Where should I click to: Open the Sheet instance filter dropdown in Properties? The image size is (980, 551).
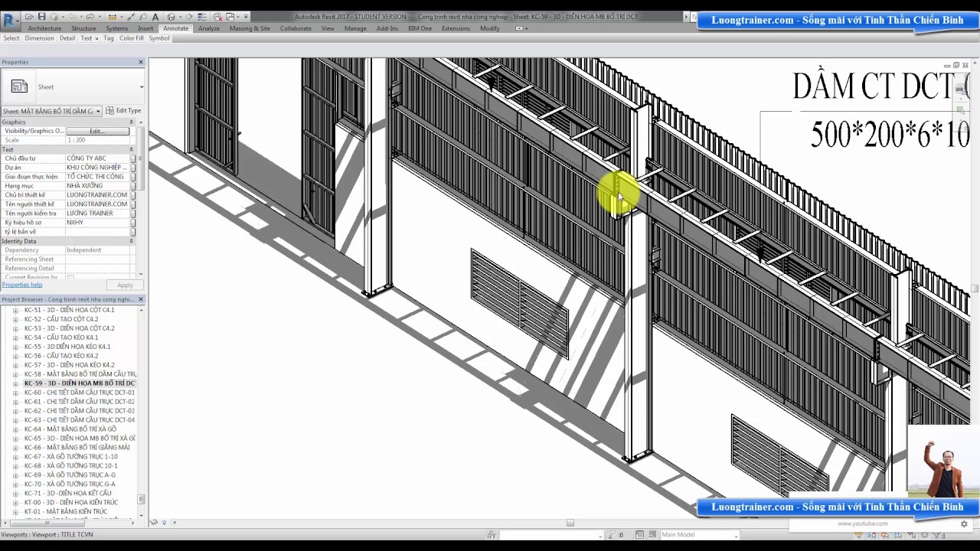[98, 111]
